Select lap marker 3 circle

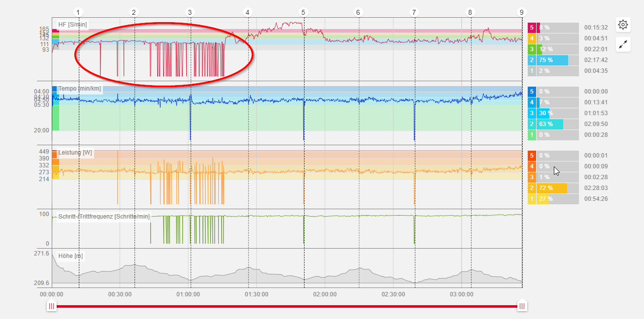pos(191,12)
